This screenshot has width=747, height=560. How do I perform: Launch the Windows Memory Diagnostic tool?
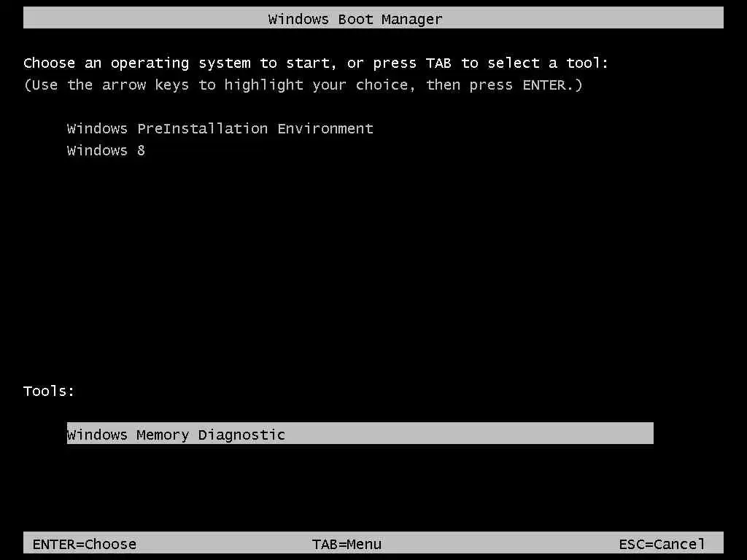point(360,433)
